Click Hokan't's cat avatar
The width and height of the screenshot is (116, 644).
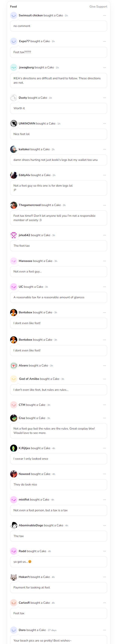14,577
